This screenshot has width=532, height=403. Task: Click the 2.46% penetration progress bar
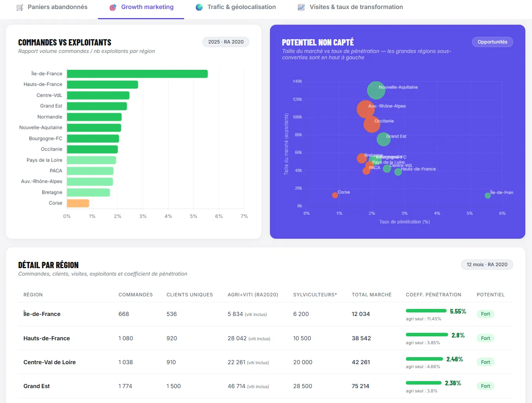click(x=425, y=359)
